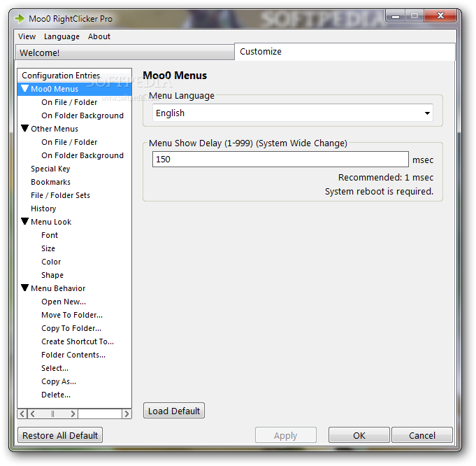Collapse the Other Menus tree node
The image size is (476, 466).
click(x=25, y=128)
